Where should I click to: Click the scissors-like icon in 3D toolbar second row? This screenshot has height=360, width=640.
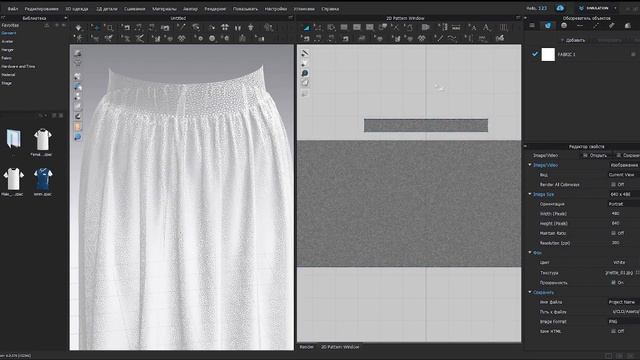140,38
